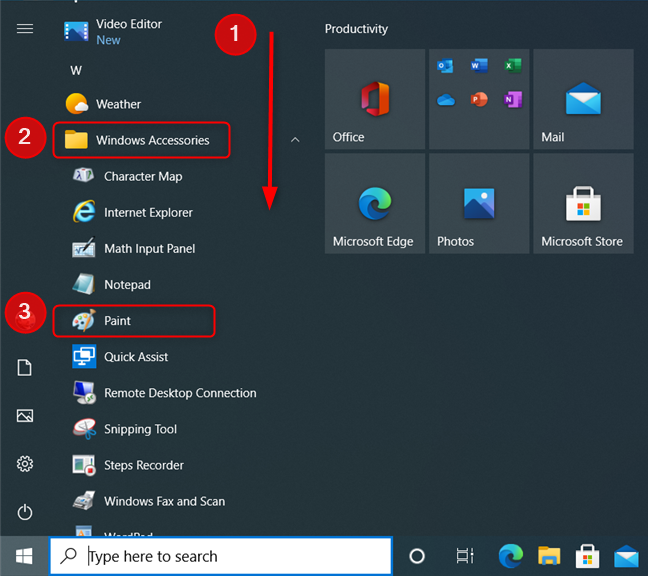Launch Internet Explorer from the list
Image resolution: width=648 pixels, height=576 pixels.
133,212
